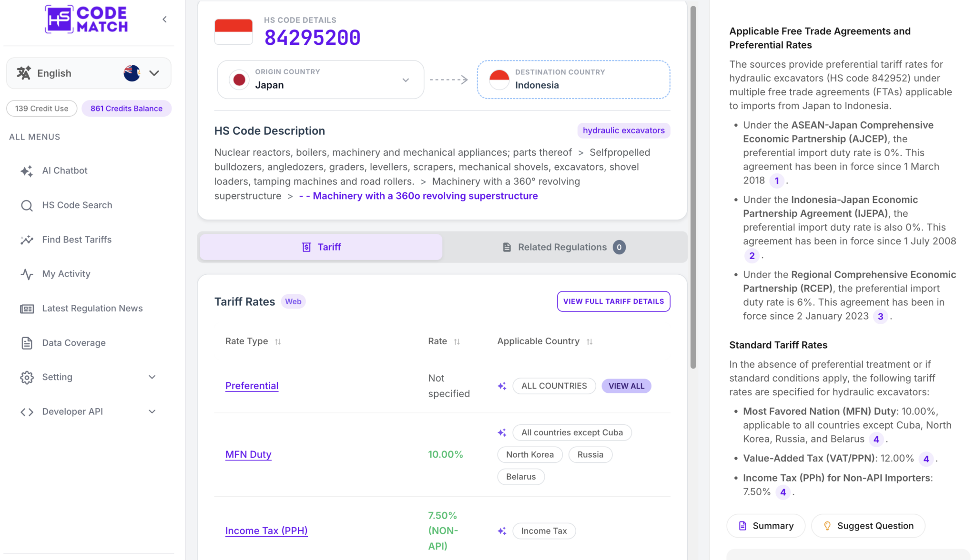Click the Web badge beside Tariff Rates
This screenshot has height=560, width=976.
(x=293, y=301)
